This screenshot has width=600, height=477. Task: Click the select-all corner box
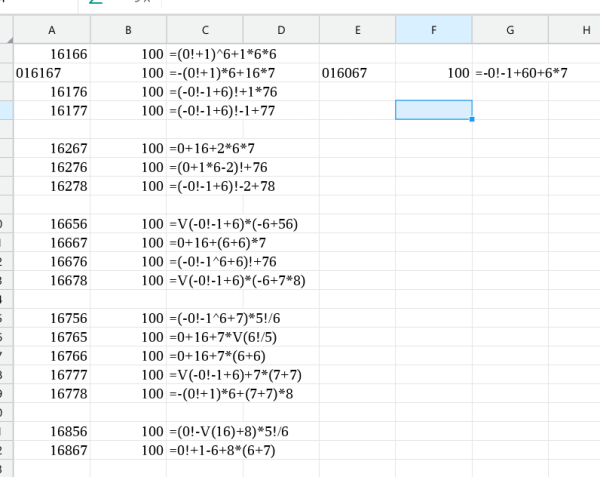(x=7, y=30)
